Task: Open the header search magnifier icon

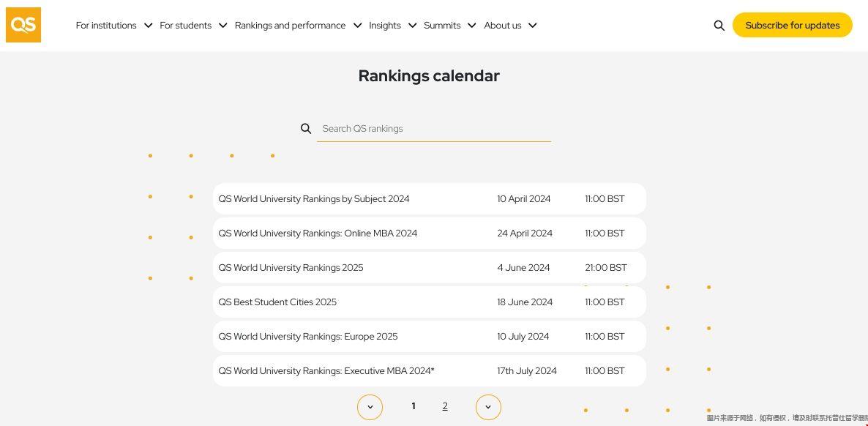Action: 719,26
